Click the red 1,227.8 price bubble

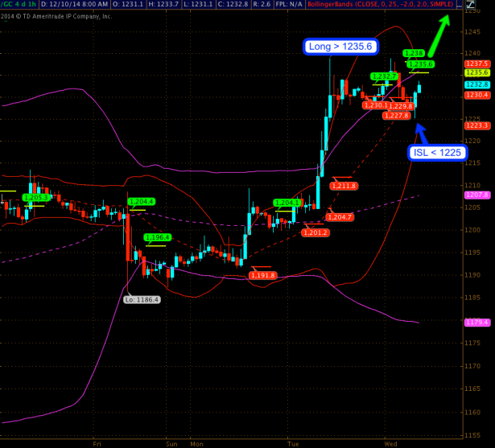pyautogui.click(x=397, y=116)
